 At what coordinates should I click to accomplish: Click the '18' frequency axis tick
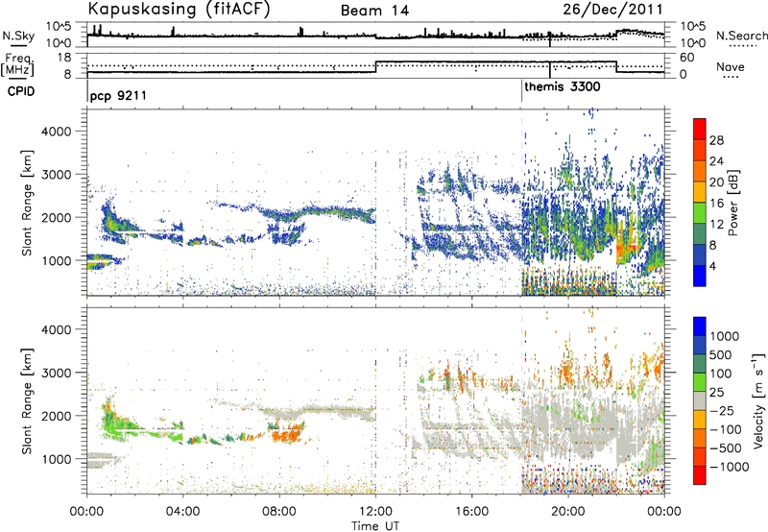[x=64, y=58]
